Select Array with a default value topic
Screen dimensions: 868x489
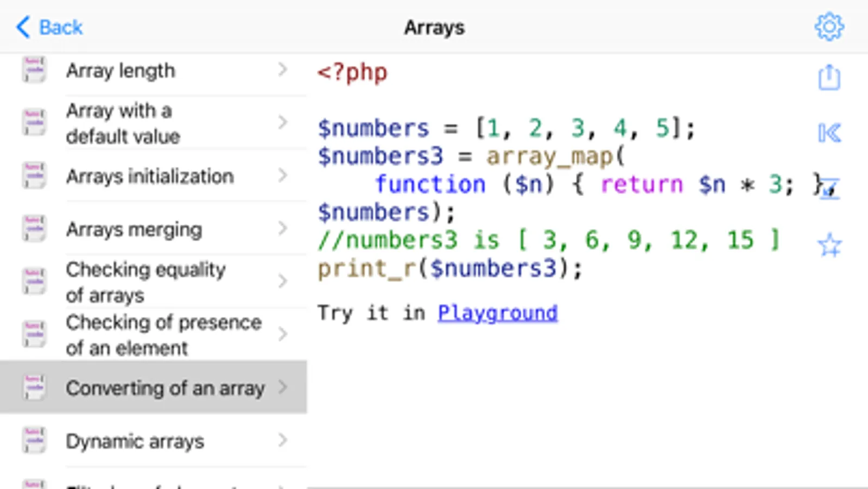pos(154,123)
